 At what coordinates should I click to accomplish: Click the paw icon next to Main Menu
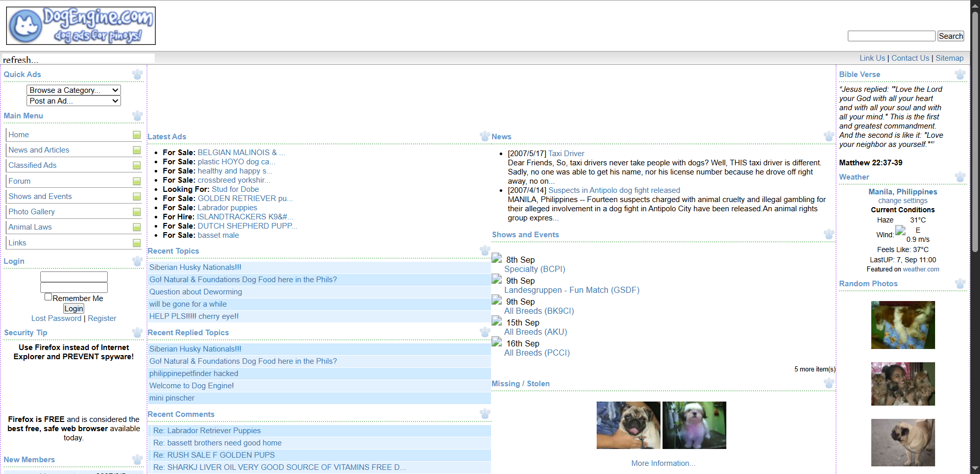coord(137,116)
